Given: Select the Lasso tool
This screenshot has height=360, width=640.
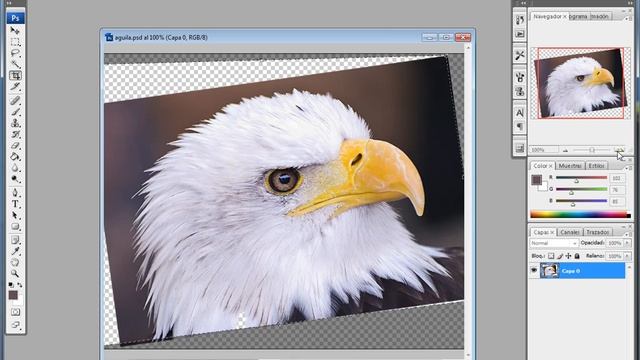Looking at the screenshot, I should point(16,53).
